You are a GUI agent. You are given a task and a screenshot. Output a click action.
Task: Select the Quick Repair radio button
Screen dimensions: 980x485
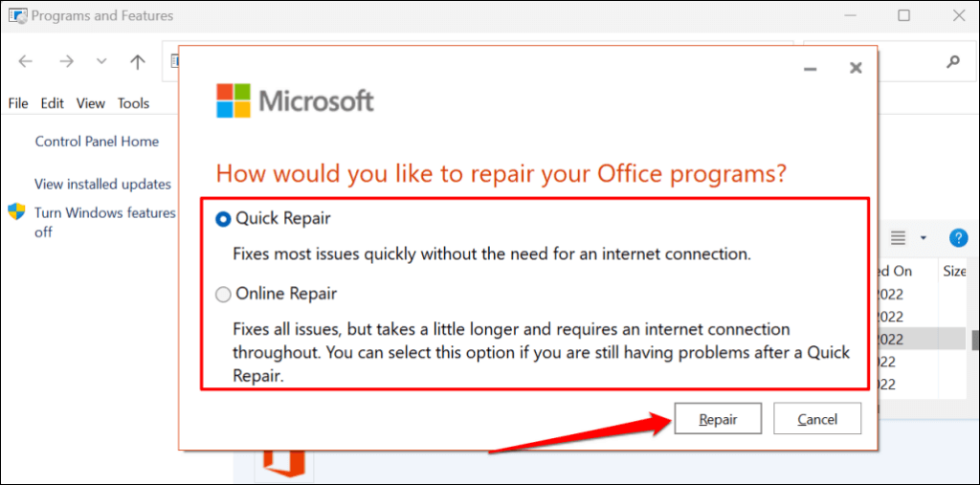[223, 219]
